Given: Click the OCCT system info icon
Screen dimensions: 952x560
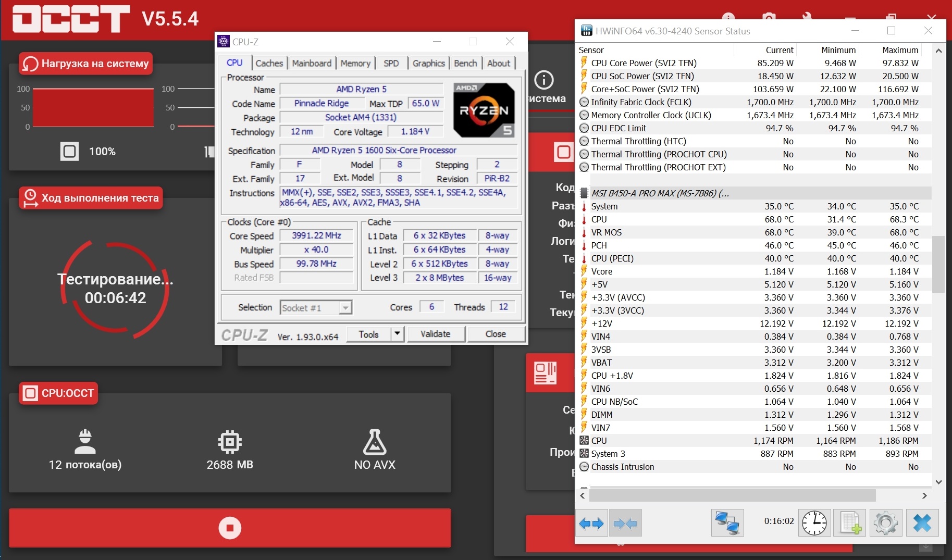Looking at the screenshot, I should coord(544,80).
